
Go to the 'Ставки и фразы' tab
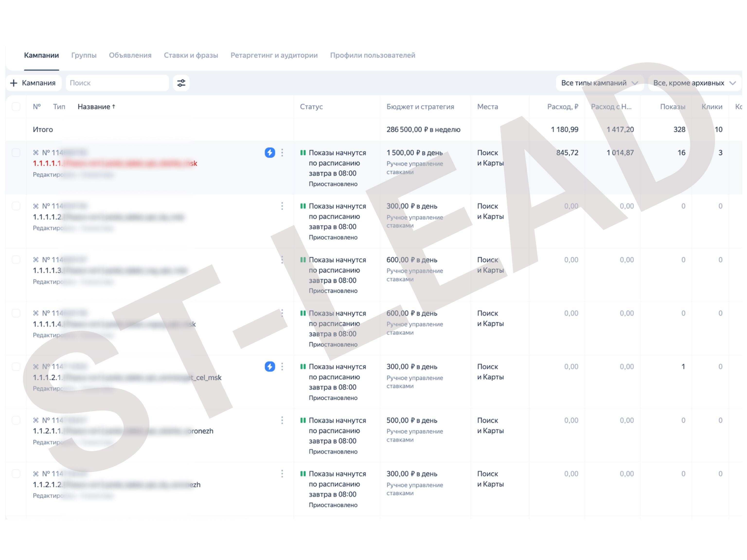(191, 55)
